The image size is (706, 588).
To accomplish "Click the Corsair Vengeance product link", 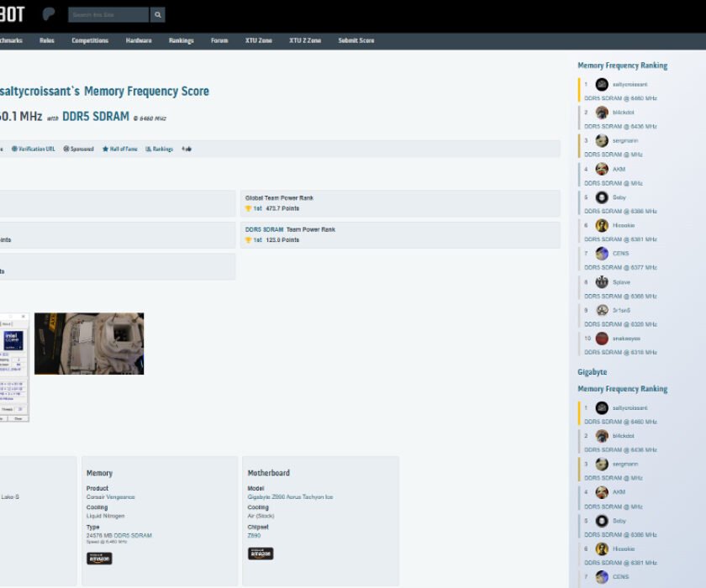I will [111, 496].
